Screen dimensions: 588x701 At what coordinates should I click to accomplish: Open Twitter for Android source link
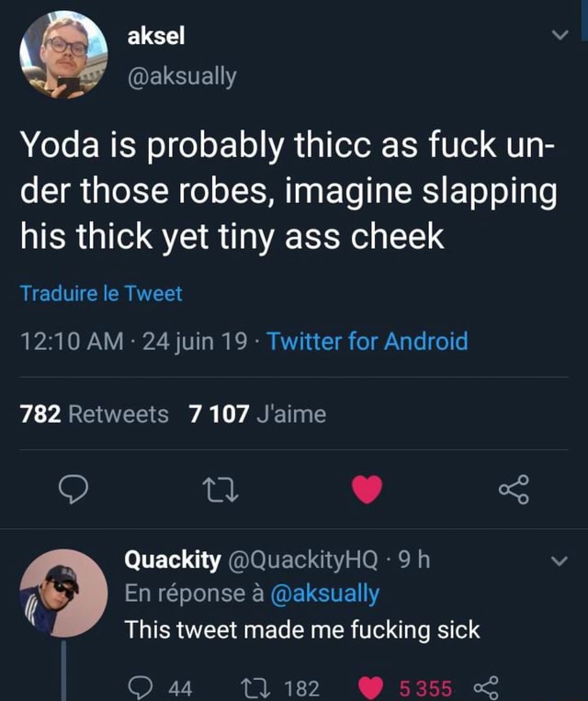[367, 342]
